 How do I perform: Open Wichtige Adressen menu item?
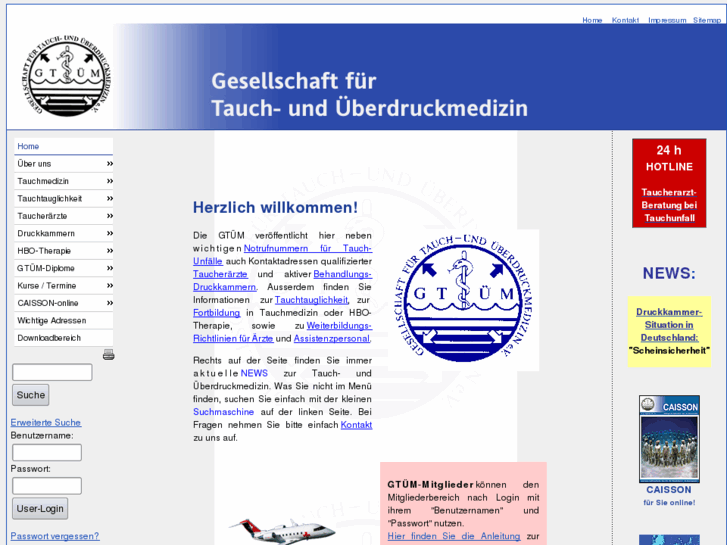click(x=64, y=321)
